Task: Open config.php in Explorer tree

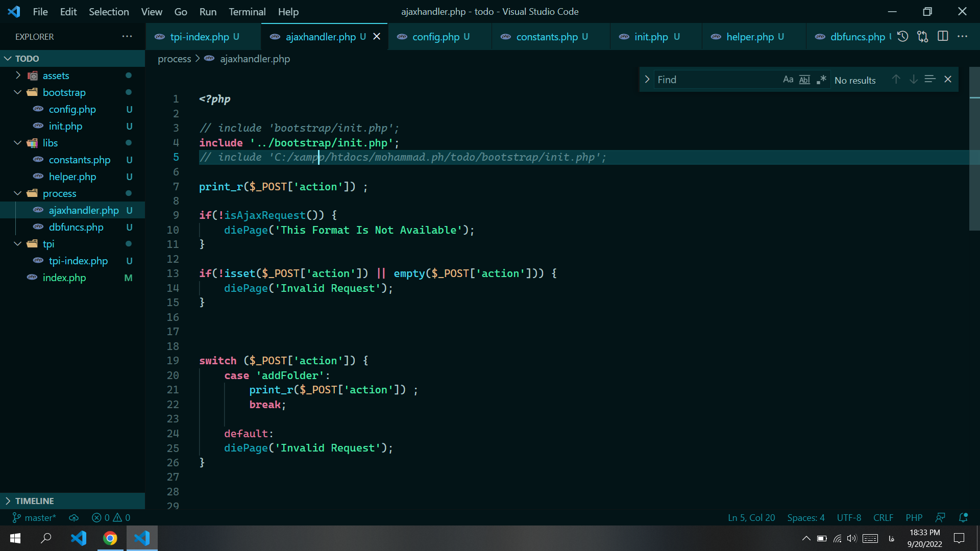Action: pos(72,109)
